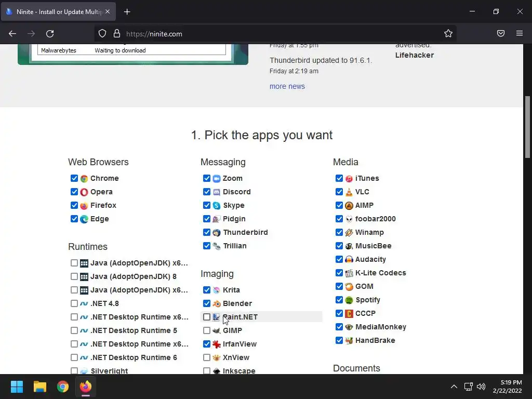
Task: Click the page vertical scrollbar thumb
Action: [528, 127]
